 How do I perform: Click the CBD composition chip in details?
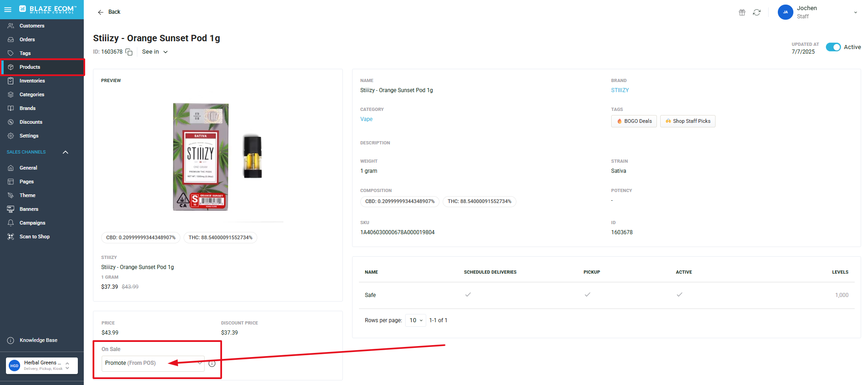click(x=400, y=201)
